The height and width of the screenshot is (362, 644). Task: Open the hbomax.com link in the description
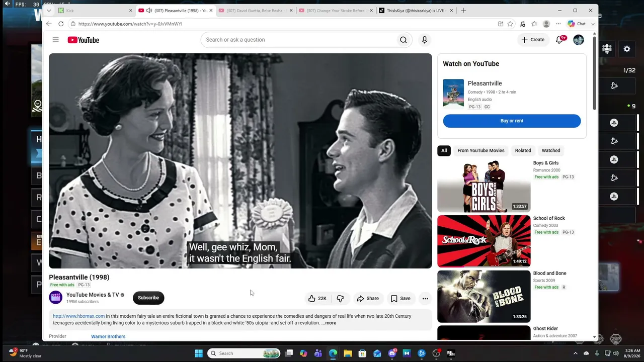79,316
